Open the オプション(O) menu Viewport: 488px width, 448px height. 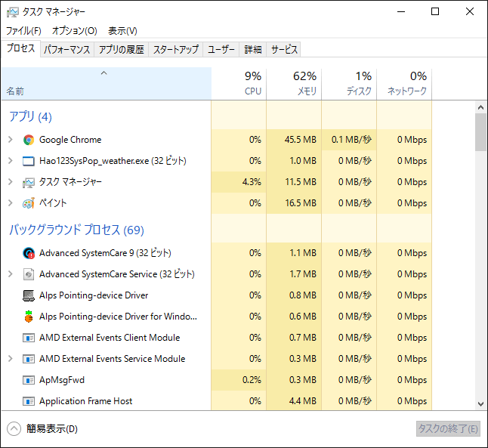(x=74, y=31)
